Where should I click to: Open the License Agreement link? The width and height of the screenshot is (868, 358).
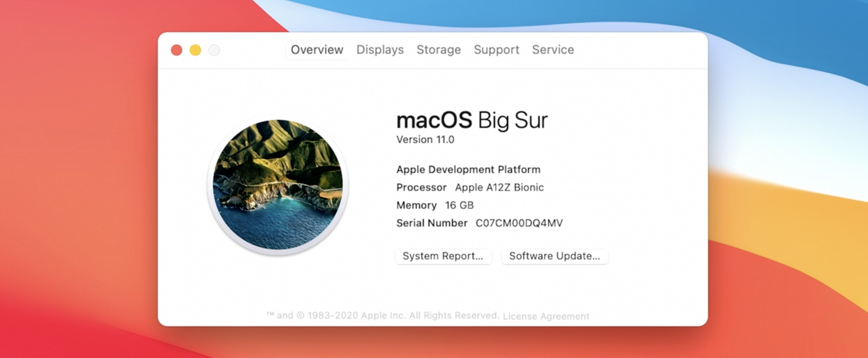click(546, 316)
